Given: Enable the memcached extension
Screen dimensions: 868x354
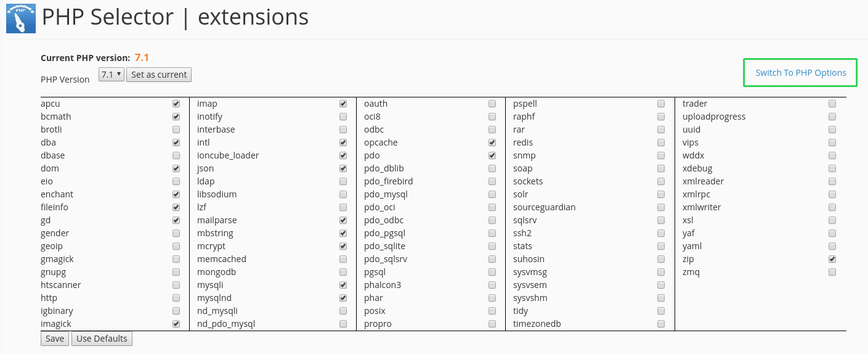Looking at the screenshot, I should point(343,259).
